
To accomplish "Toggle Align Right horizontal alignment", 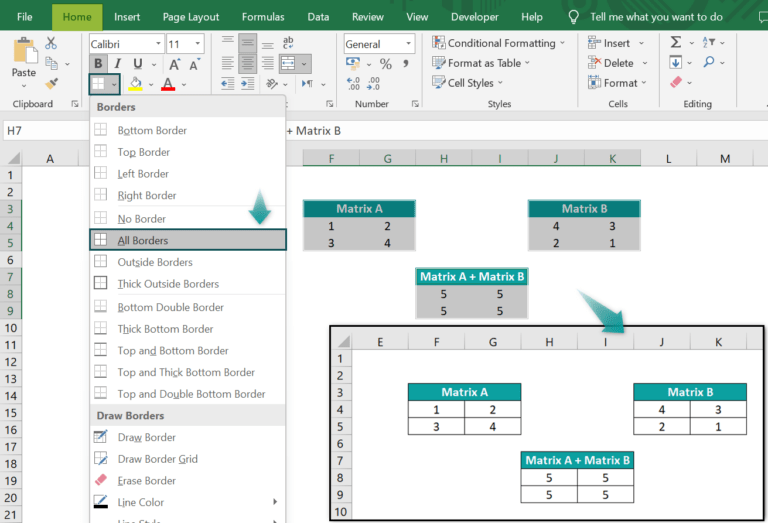I will click(267, 63).
